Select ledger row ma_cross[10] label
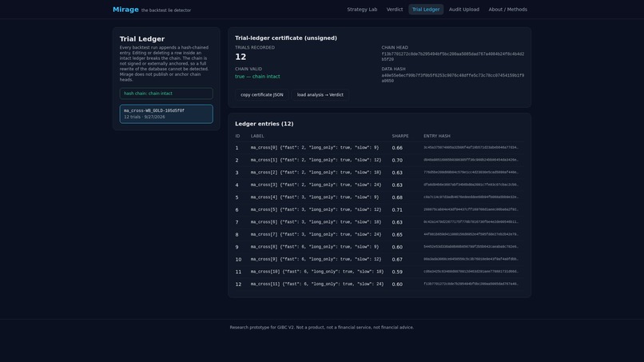The height and width of the screenshot is (362, 644). [317, 272]
